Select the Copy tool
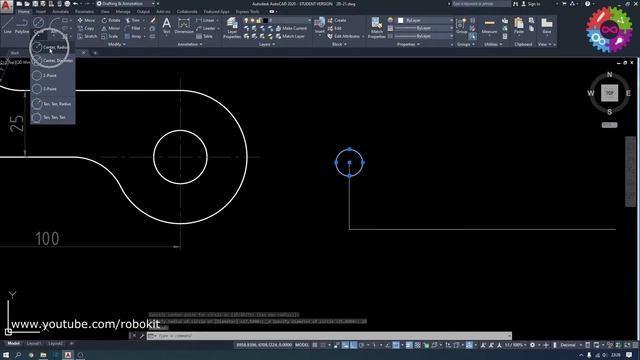This screenshot has height=360, width=640. tap(86, 28)
